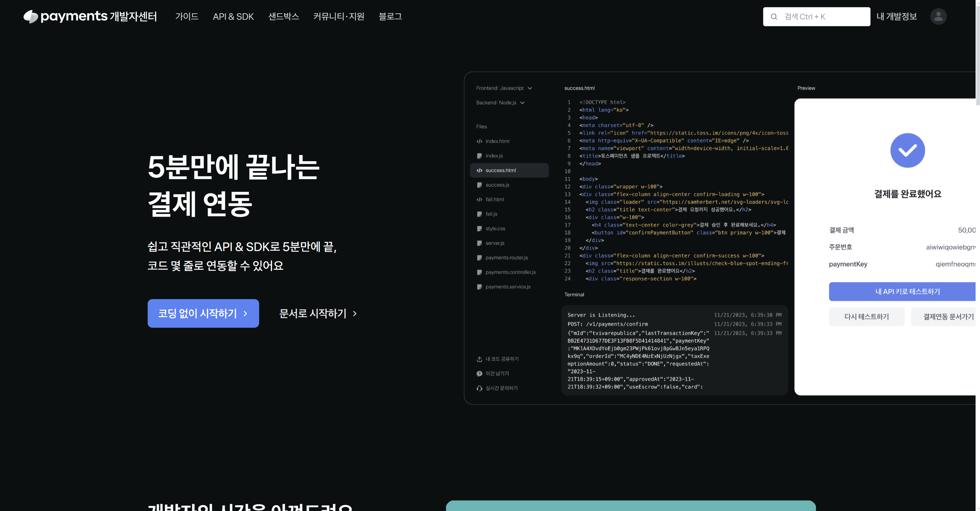980x511 pixels.
Task: Click chevron on 문서로 시작하기 link
Action: [355, 314]
